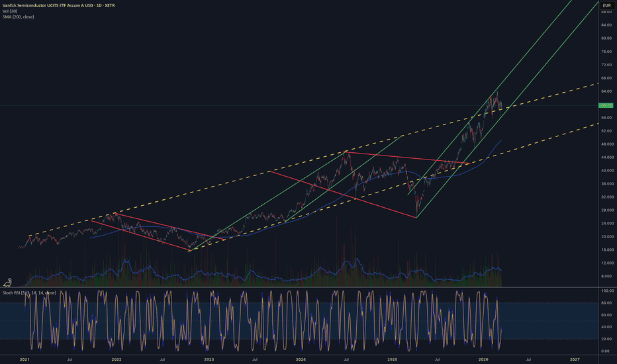Screen dimensions: 617x364
Task: Click the 76.00 price axis label
Action: (606, 52)
